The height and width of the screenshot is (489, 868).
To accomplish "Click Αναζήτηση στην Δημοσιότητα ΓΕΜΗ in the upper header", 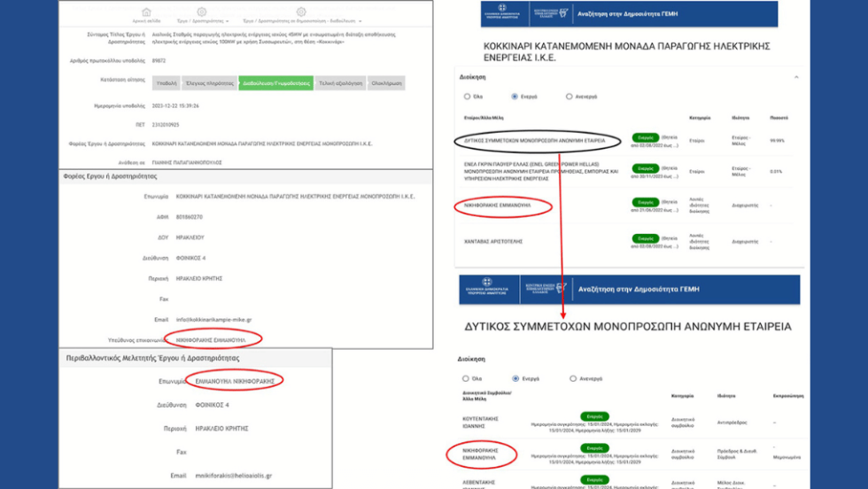I will pos(627,14).
